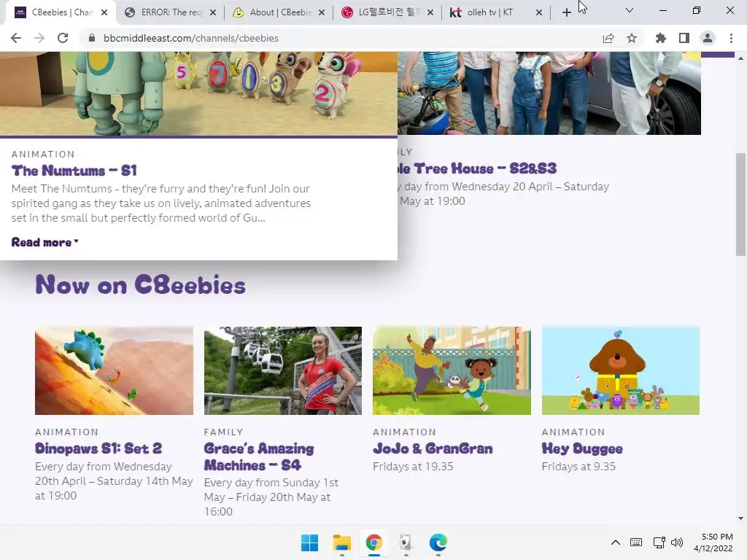
Task: Go forward with the browser arrow
Action: [x=39, y=38]
